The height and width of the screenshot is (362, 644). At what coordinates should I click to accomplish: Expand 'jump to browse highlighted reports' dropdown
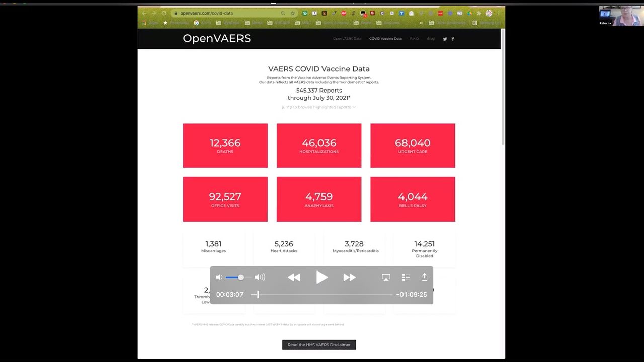[318, 107]
